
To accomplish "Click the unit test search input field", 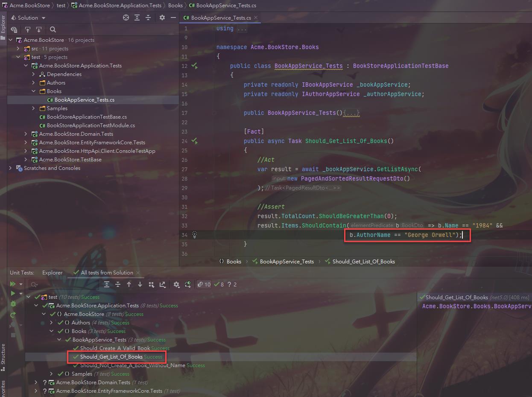I will tap(64, 284).
